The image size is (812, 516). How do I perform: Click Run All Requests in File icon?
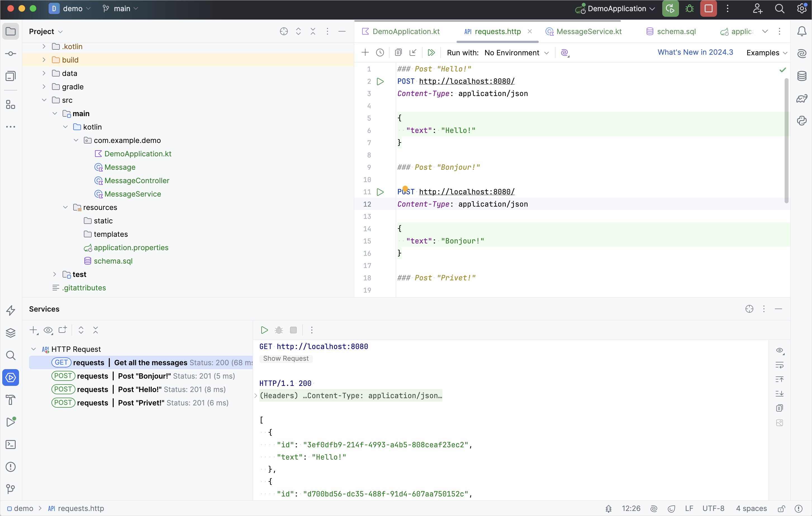tap(431, 52)
